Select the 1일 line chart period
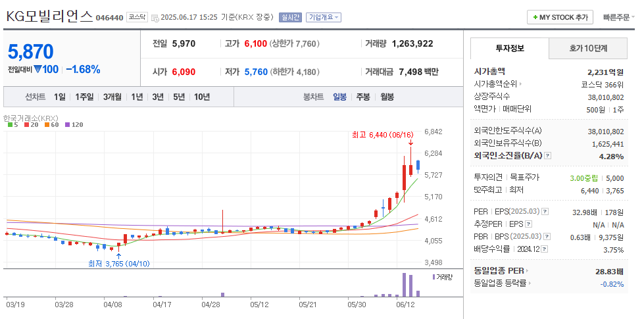The width and height of the screenshot is (644, 319). 60,97
